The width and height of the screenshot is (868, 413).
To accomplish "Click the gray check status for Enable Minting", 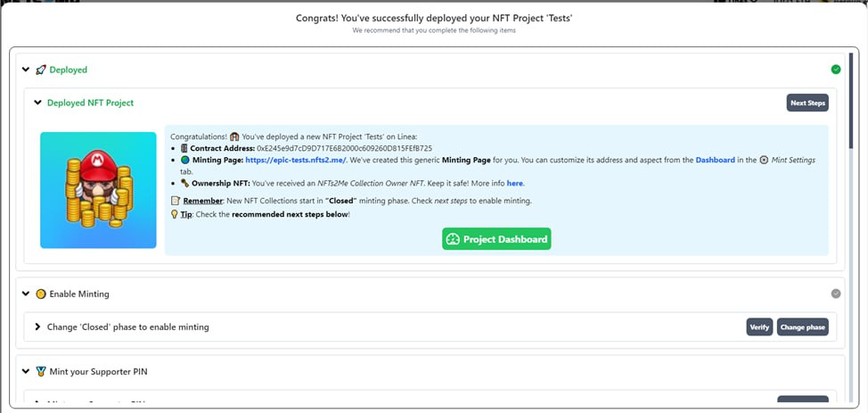I will click(x=835, y=293).
